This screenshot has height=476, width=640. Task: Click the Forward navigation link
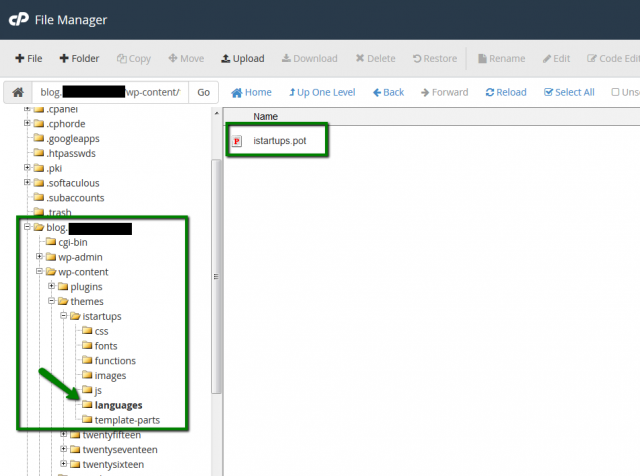444,92
